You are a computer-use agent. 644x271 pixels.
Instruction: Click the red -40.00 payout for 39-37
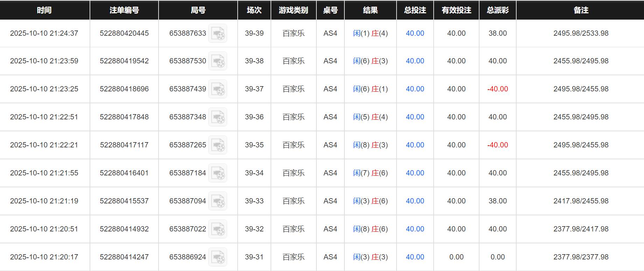point(497,89)
